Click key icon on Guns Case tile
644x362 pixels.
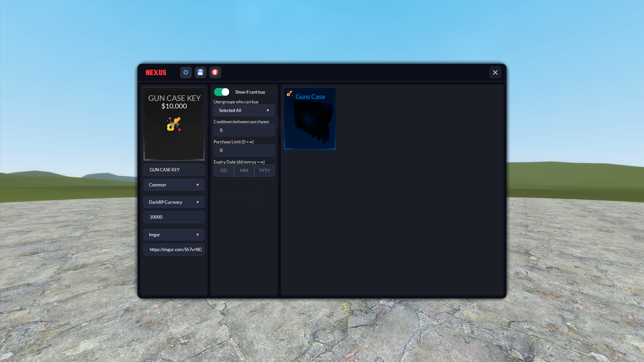[289, 93]
